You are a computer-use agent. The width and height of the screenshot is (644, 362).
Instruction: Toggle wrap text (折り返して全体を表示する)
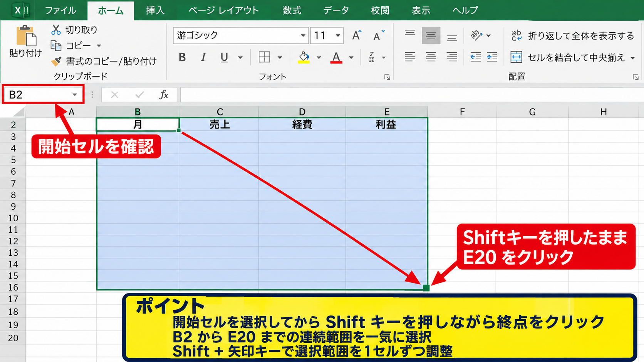(572, 36)
